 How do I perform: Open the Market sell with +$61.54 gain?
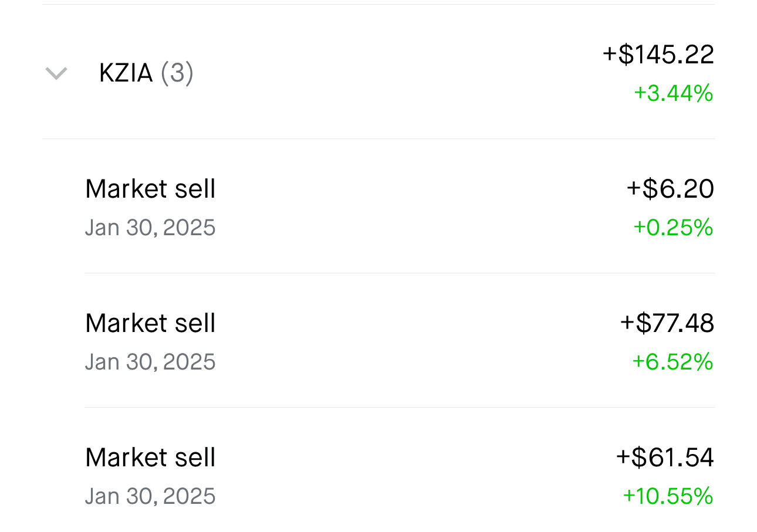tap(150, 458)
